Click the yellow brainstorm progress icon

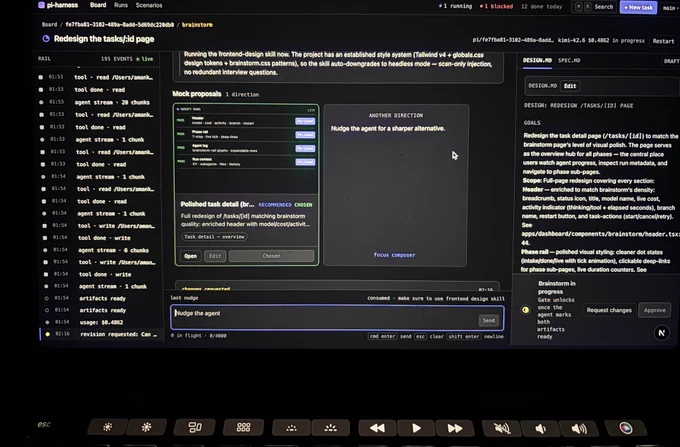pos(525,310)
